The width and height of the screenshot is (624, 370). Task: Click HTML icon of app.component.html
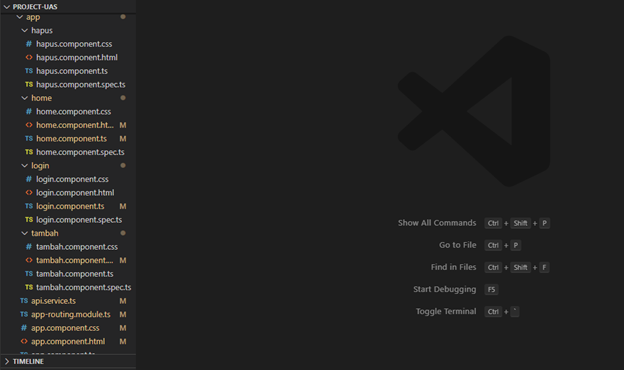24,341
